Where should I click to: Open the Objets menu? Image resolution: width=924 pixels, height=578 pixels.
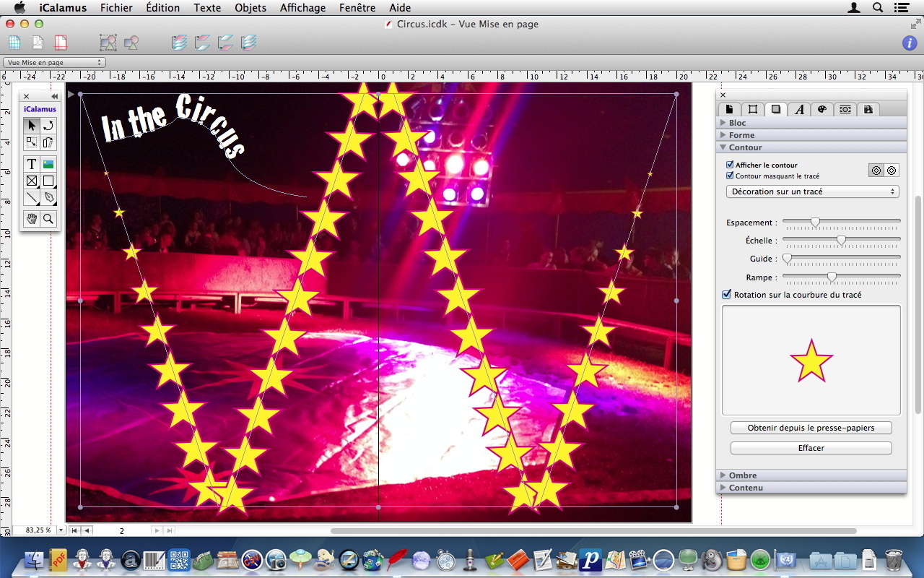(250, 8)
